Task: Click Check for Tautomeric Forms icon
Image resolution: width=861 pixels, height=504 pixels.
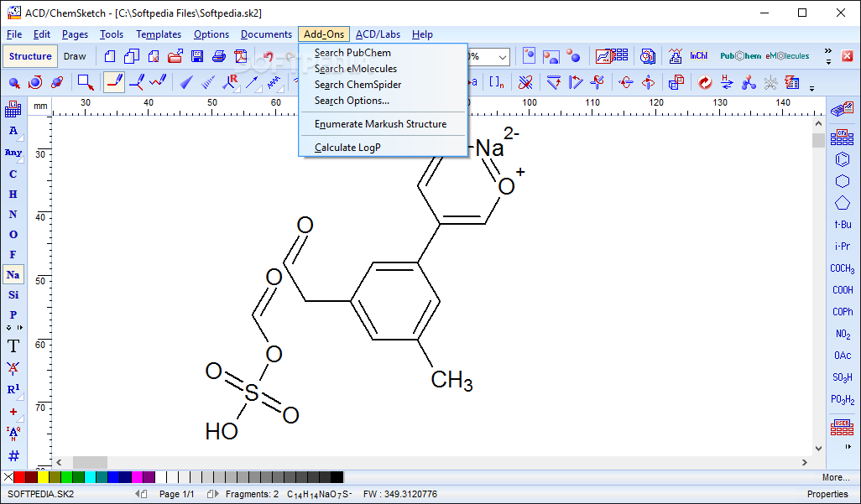Action: click(727, 83)
